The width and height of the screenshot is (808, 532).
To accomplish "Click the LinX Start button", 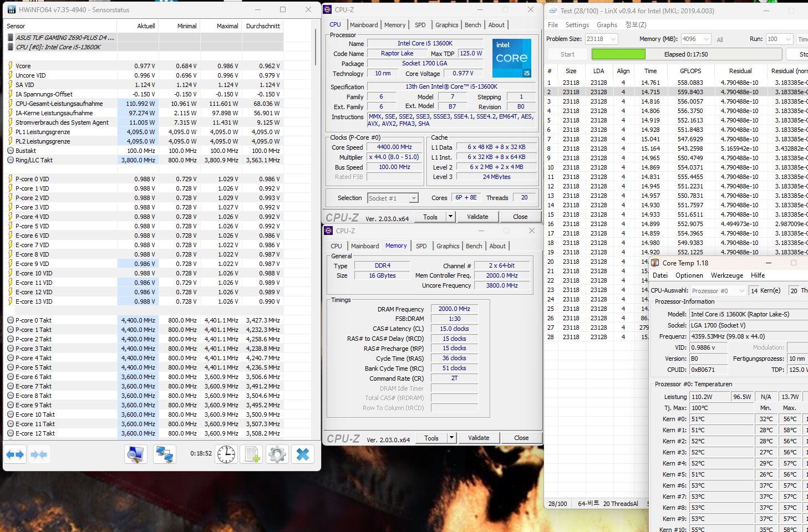I will (567, 54).
